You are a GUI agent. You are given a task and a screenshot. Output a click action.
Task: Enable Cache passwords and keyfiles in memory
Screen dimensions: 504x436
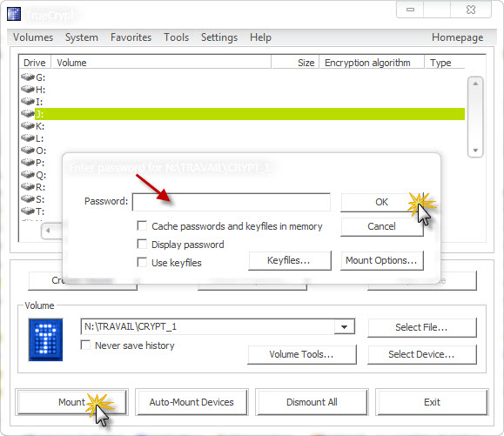pyautogui.click(x=142, y=225)
